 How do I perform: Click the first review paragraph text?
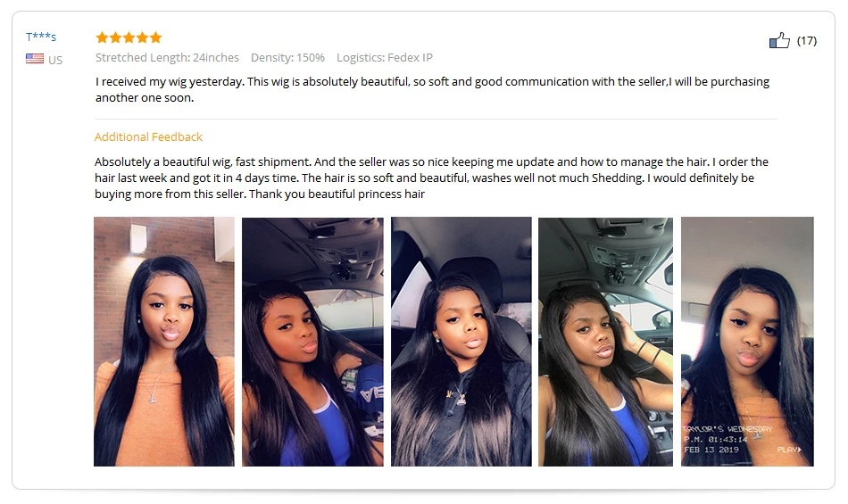tap(432, 89)
